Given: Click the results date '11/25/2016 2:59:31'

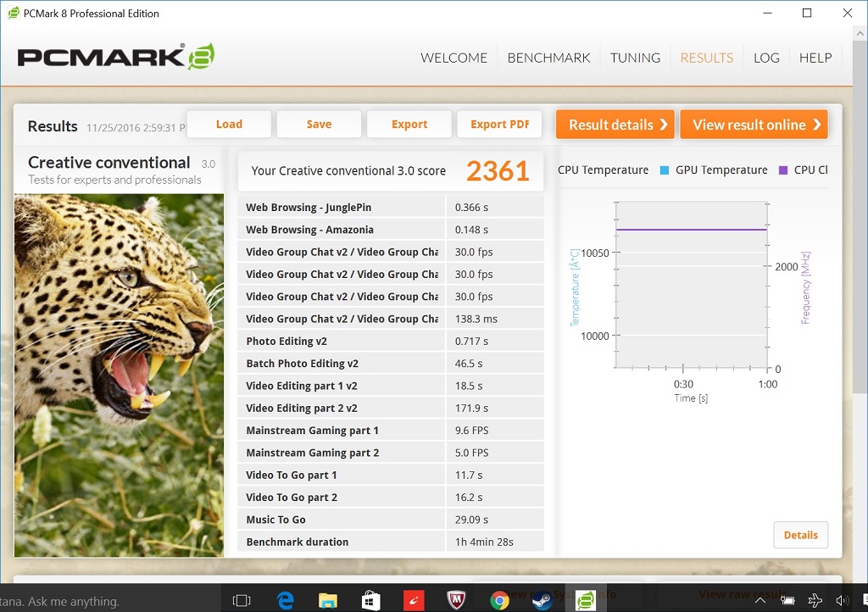Looking at the screenshot, I should point(131,128).
